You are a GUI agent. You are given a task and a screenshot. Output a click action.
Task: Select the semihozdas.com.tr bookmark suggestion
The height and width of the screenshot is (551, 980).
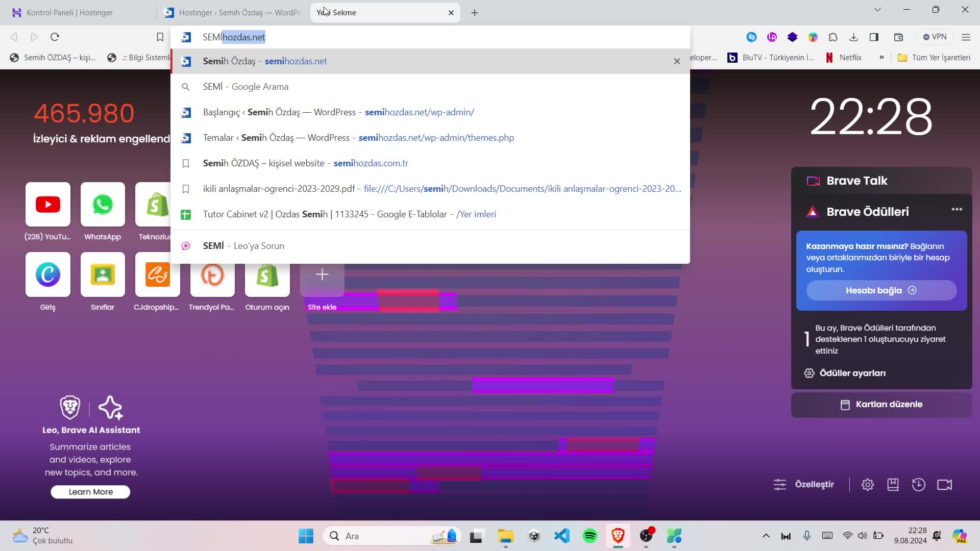tap(430, 163)
